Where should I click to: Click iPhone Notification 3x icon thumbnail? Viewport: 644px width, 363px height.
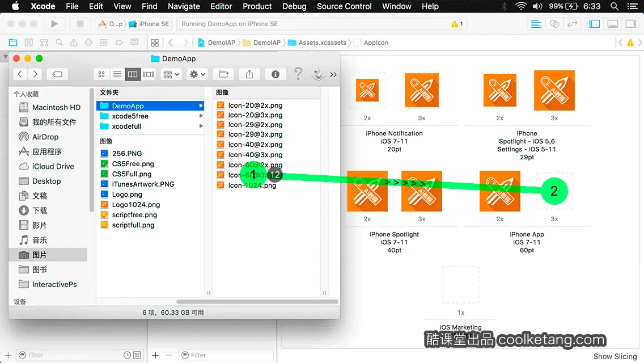coord(422,90)
